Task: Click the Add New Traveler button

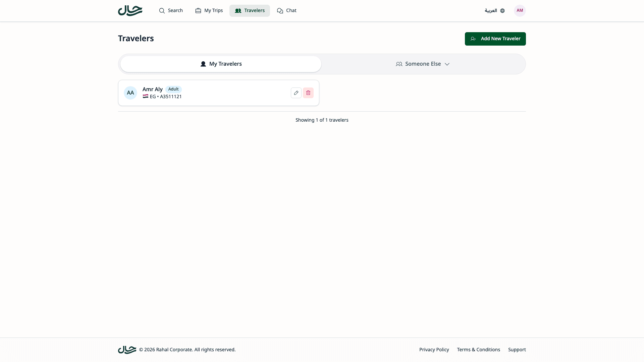Action: click(495, 39)
